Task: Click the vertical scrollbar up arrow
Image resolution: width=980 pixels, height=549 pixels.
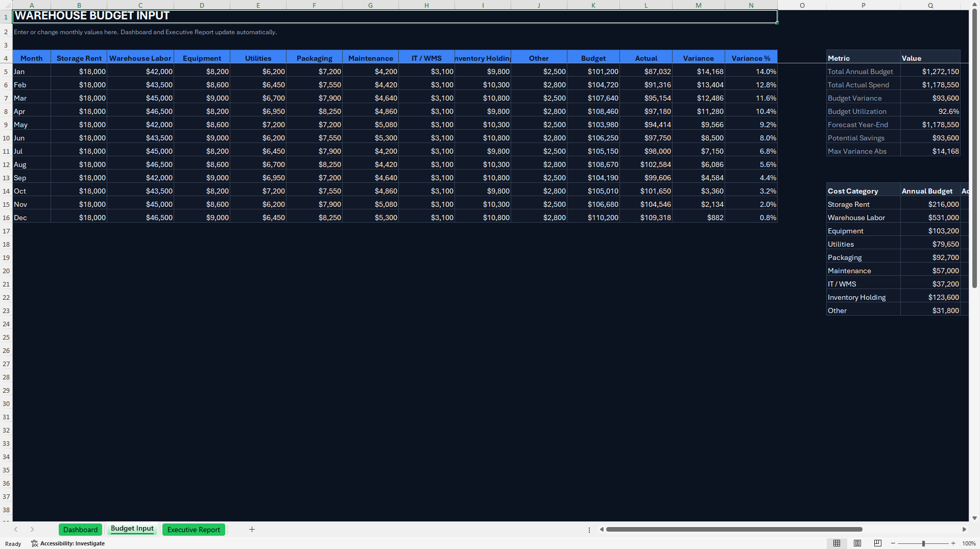Action: click(x=974, y=4)
